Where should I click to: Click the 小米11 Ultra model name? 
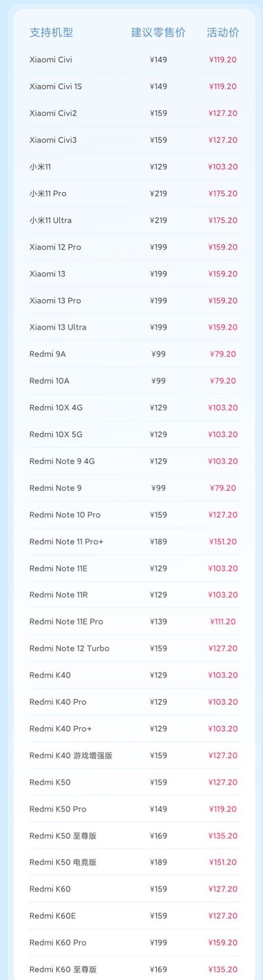click(51, 220)
